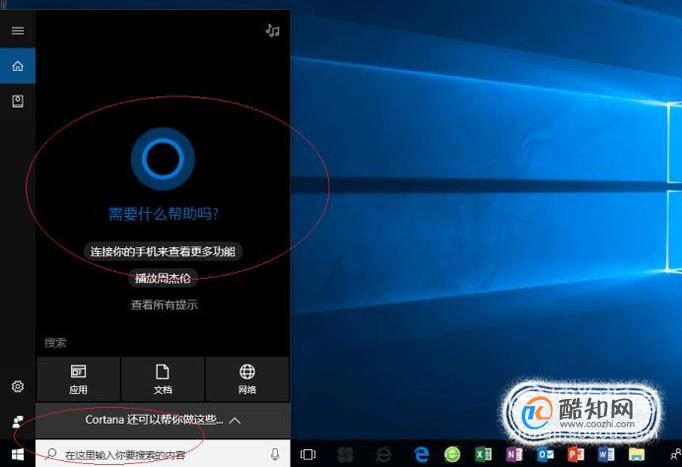Launch Excel from the taskbar
This screenshot has width=682, height=467.
coord(483,454)
